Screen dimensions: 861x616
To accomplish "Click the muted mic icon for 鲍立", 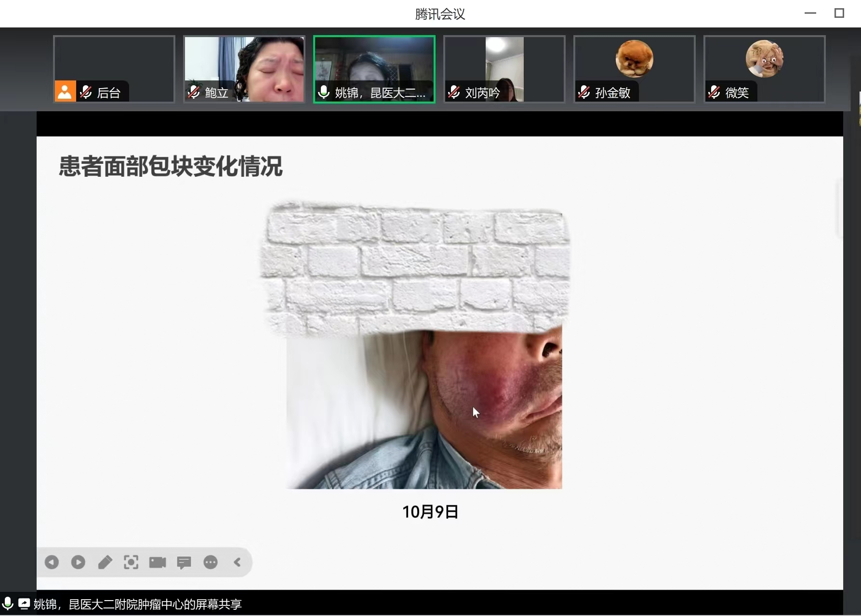I will point(194,92).
